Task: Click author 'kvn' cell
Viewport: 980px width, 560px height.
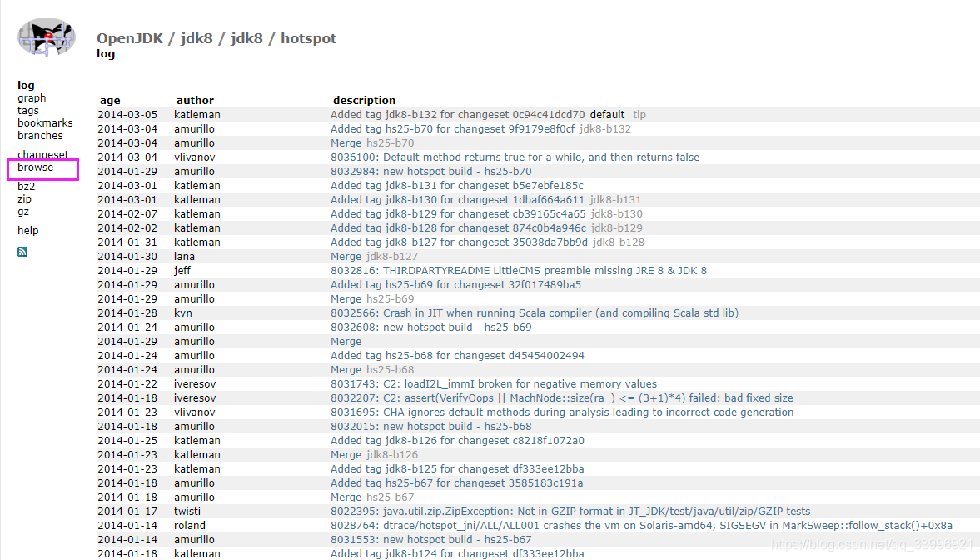Action: [x=183, y=312]
